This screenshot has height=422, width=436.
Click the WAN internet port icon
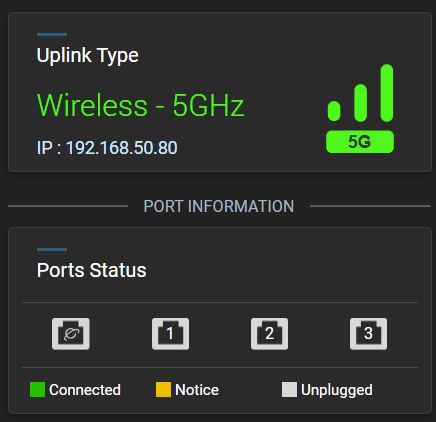tap(71, 334)
